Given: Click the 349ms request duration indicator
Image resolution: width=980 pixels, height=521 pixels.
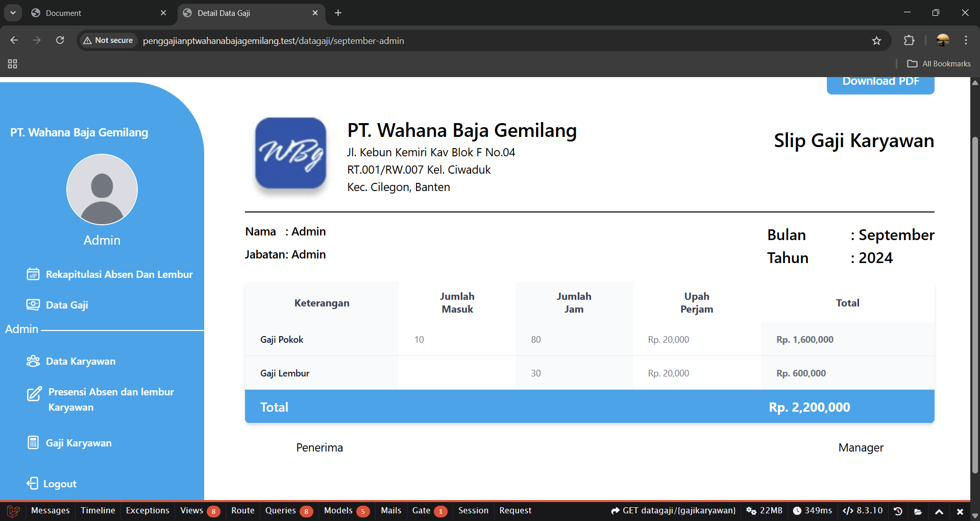Looking at the screenshot, I should pyautogui.click(x=813, y=511).
